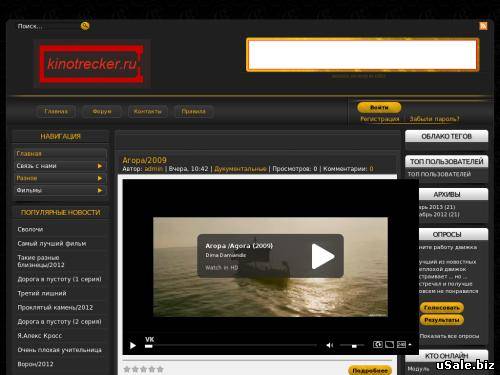Click the yellow search magnifier icon

click(85, 26)
